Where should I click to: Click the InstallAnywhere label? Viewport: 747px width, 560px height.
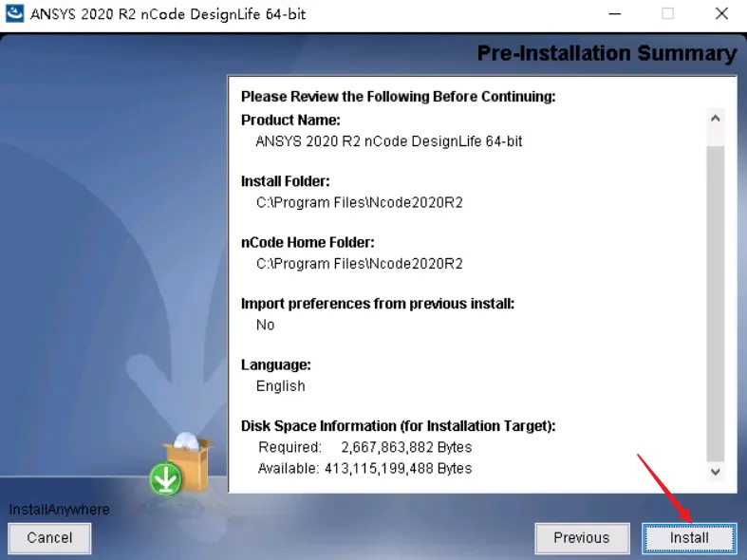pyautogui.click(x=59, y=510)
